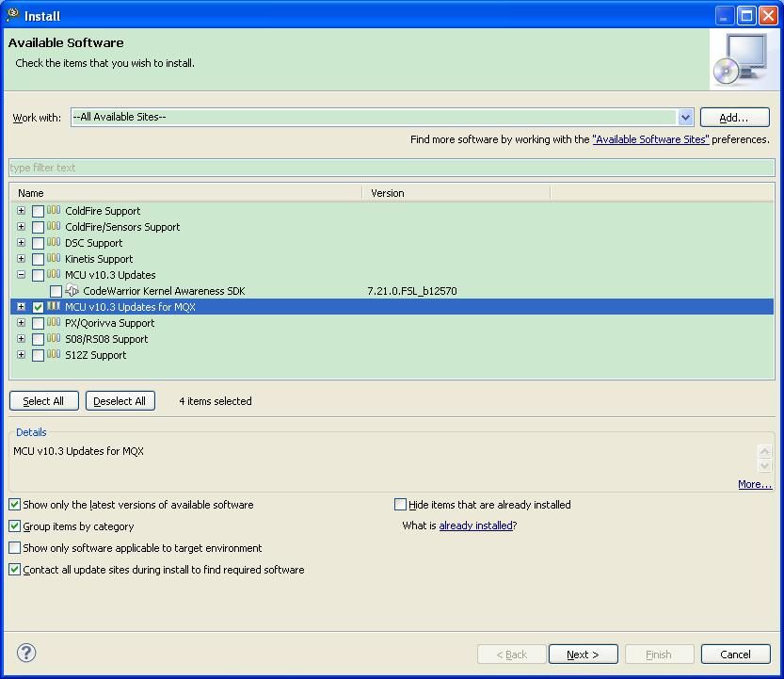The image size is (784, 679).
Task: Check the S12Z Support checkbox
Action: click(x=38, y=355)
